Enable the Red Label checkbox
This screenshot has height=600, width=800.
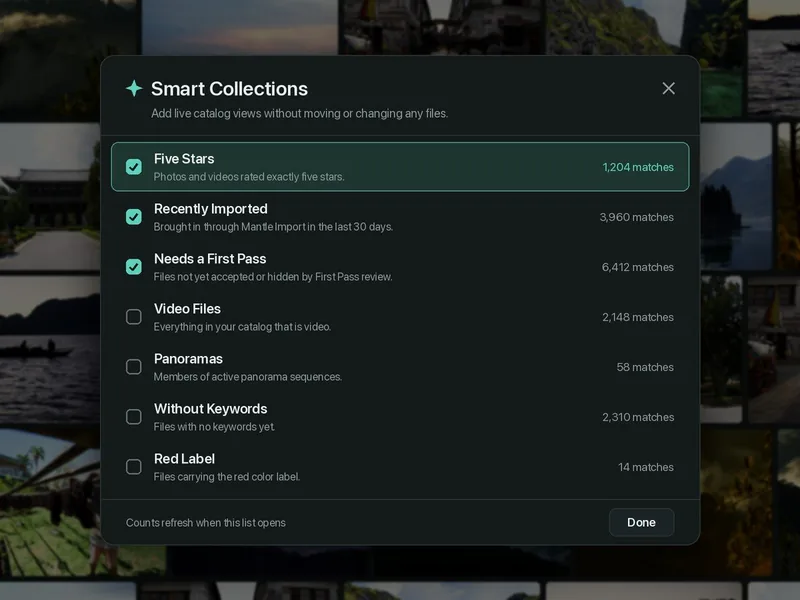pyautogui.click(x=134, y=467)
